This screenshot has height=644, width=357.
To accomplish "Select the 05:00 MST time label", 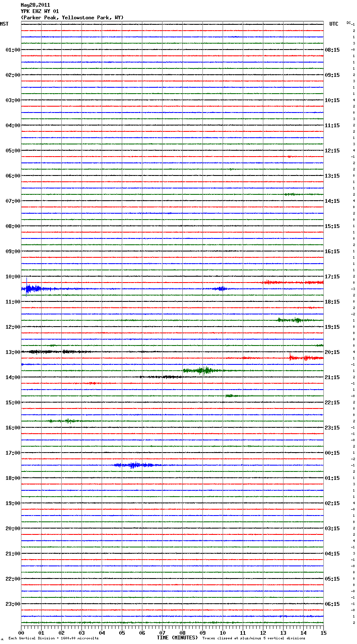I will coord(13,151).
